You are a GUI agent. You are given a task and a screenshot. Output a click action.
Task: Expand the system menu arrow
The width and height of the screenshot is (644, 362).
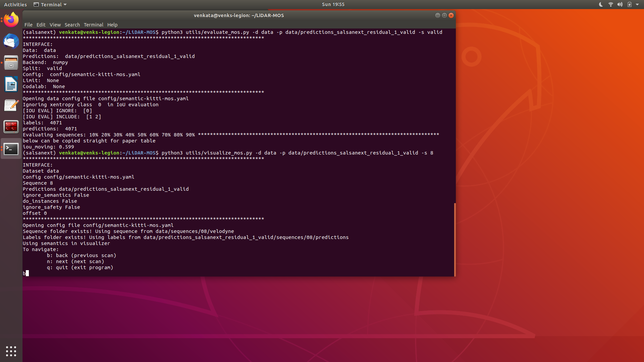(637, 4)
